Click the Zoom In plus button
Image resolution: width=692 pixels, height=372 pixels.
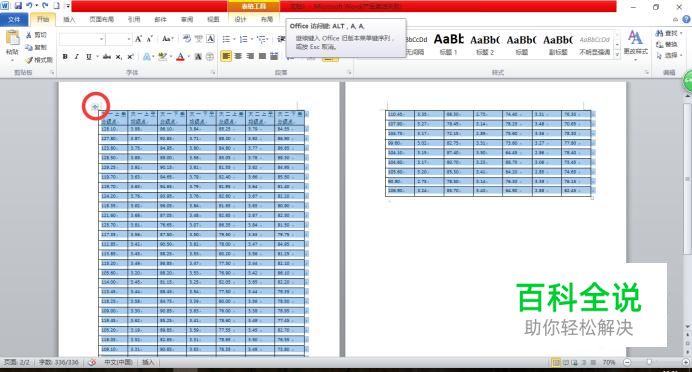pos(686,362)
